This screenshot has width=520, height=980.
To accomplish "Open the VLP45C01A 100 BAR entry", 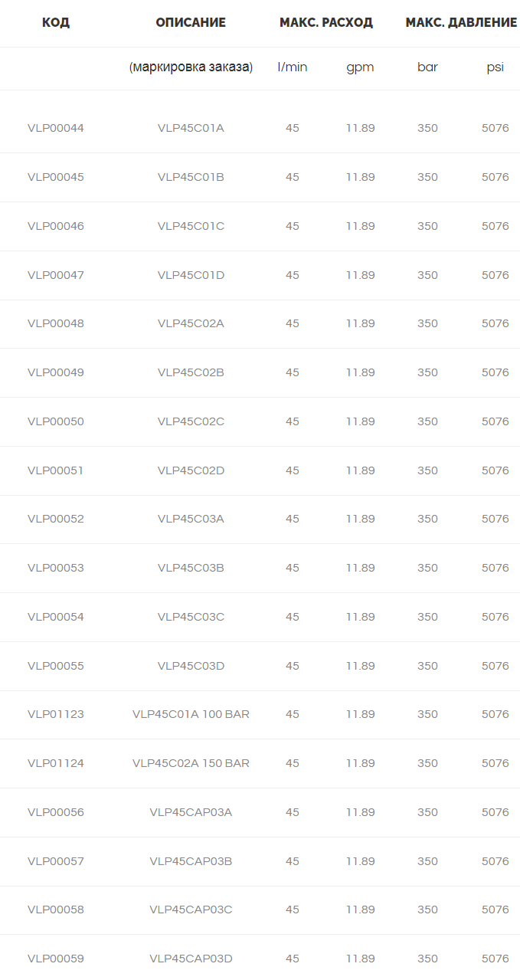I will click(x=191, y=714).
